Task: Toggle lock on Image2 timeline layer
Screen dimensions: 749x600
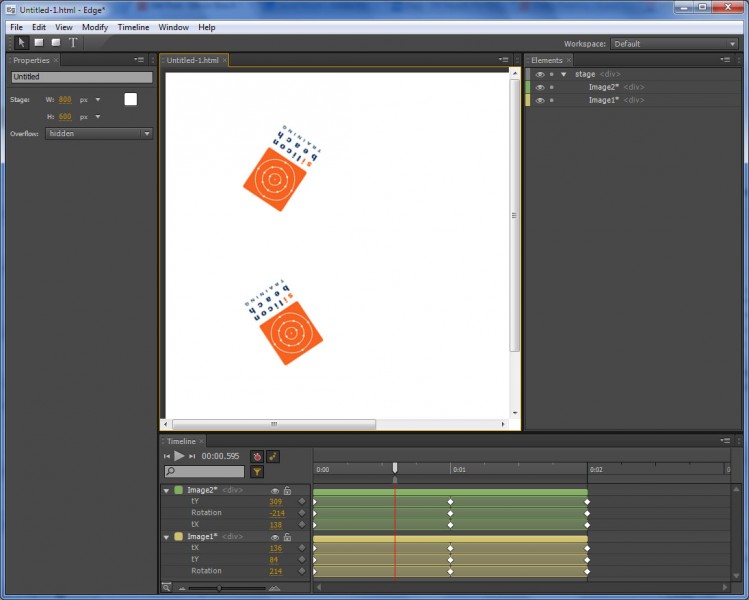Action: tap(287, 490)
